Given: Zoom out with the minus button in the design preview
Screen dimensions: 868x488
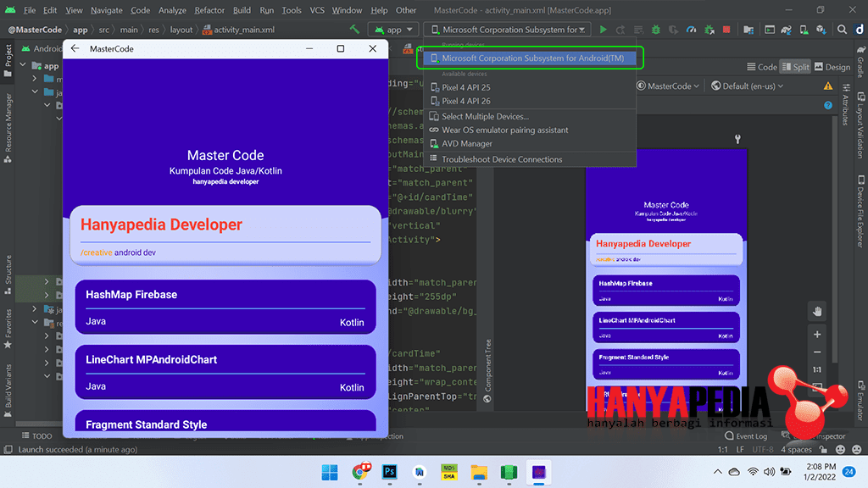Looking at the screenshot, I should 817,352.
